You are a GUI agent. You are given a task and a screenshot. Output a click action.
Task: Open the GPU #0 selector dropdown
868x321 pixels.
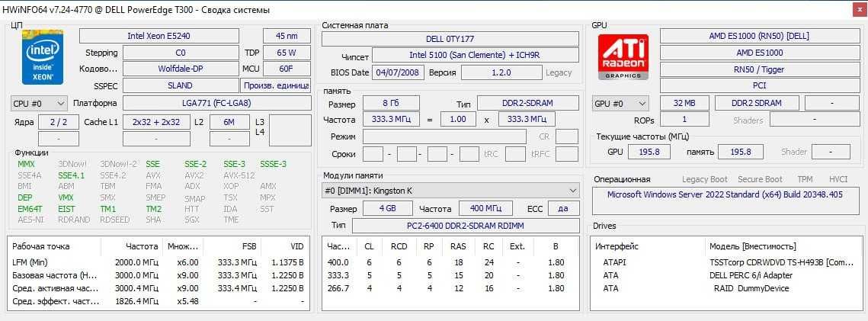(x=620, y=104)
